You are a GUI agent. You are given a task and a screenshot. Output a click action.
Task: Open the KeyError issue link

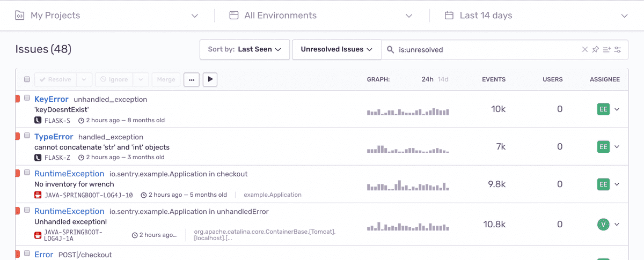tap(52, 99)
